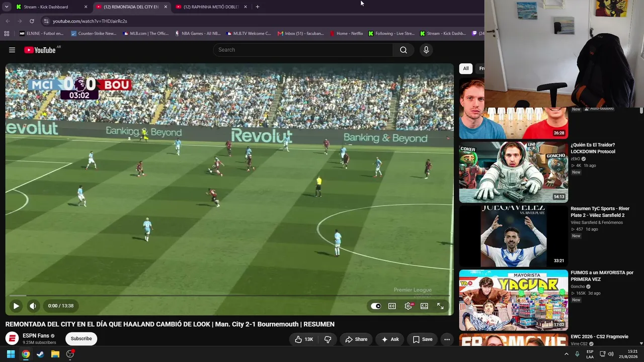
Task: Open the bookmarks apps grid
Action: [7, 34]
